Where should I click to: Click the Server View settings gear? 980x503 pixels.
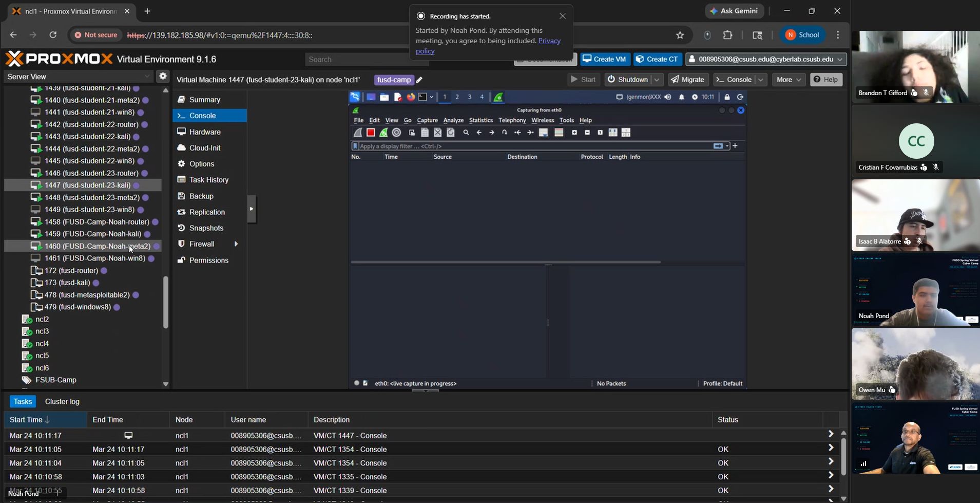click(x=163, y=76)
